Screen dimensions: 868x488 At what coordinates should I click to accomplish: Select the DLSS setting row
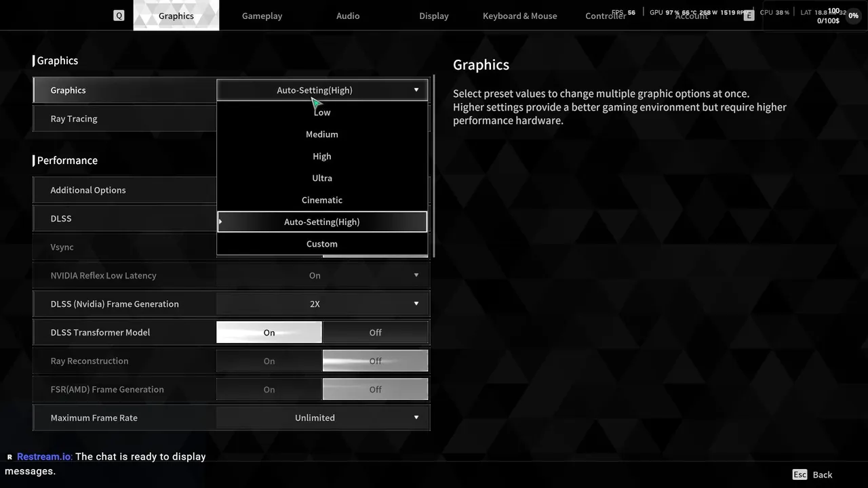(x=125, y=218)
